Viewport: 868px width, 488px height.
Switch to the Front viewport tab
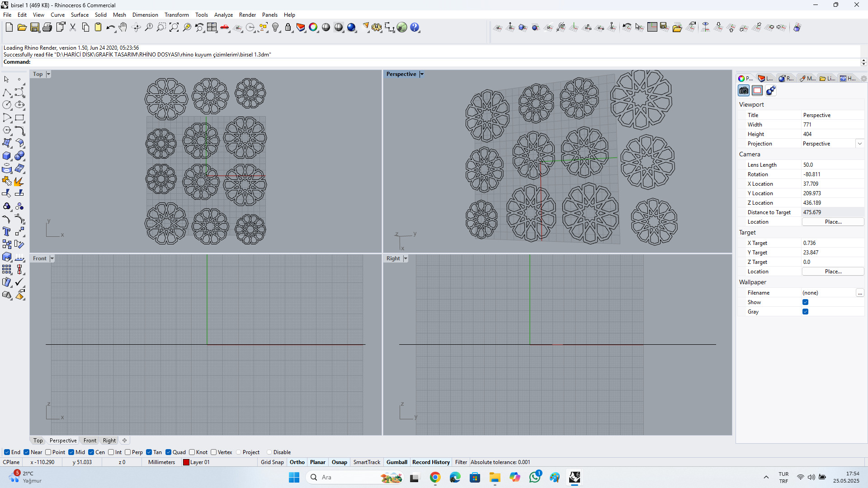[x=90, y=441]
